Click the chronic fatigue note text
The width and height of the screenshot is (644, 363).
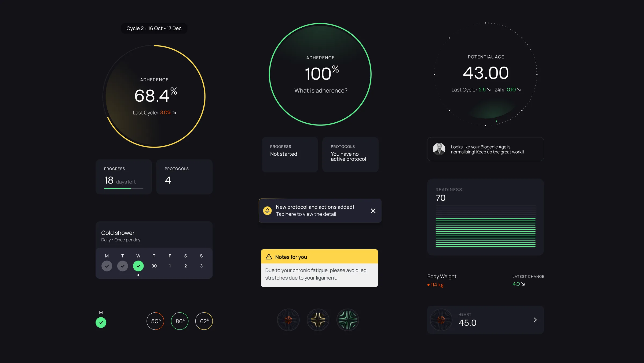316,274
